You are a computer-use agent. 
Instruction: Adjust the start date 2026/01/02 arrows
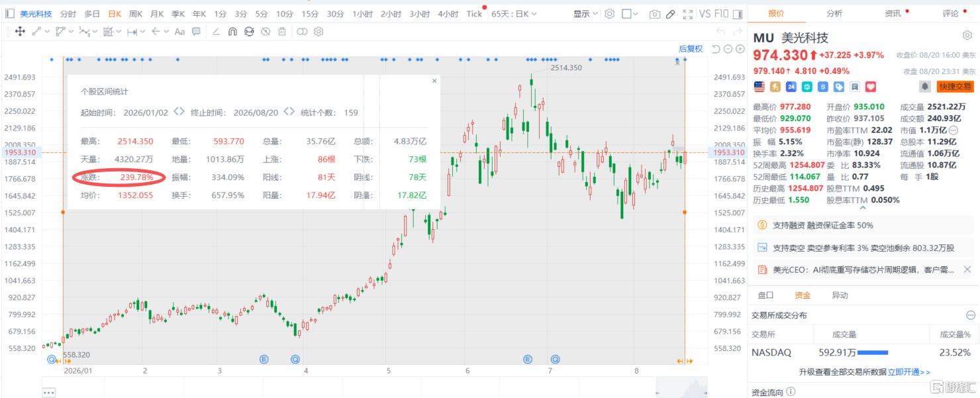point(179,112)
